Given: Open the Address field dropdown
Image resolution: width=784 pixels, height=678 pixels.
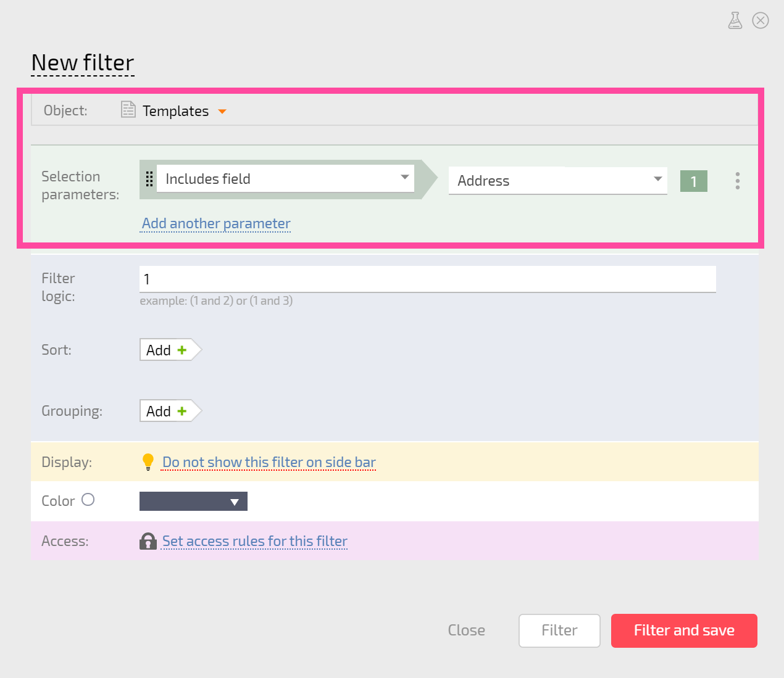Looking at the screenshot, I should pos(558,180).
